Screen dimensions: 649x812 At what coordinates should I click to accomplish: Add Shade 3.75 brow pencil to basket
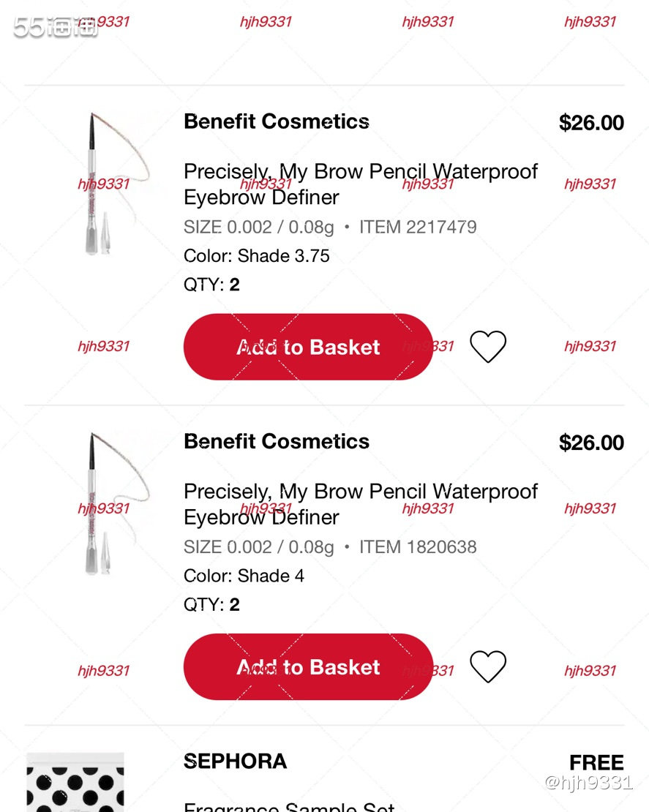coord(308,347)
